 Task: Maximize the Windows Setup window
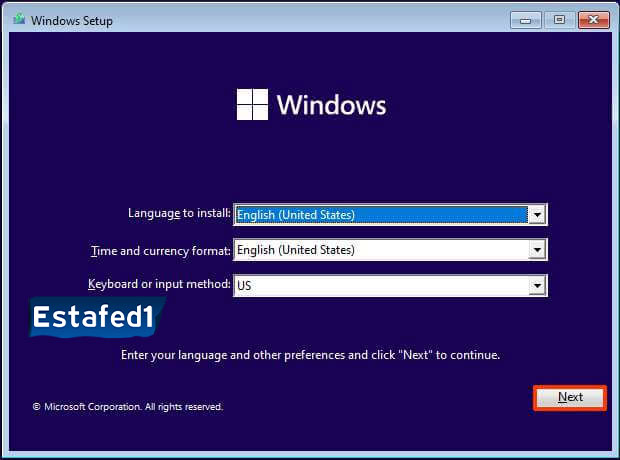[x=559, y=19]
